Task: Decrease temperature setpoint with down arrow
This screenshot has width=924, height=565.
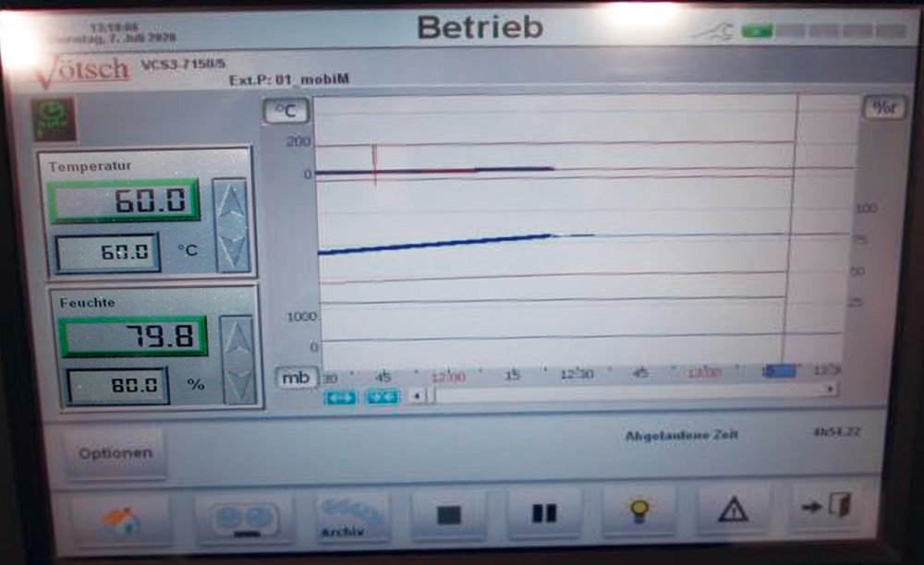Action: click(x=231, y=249)
